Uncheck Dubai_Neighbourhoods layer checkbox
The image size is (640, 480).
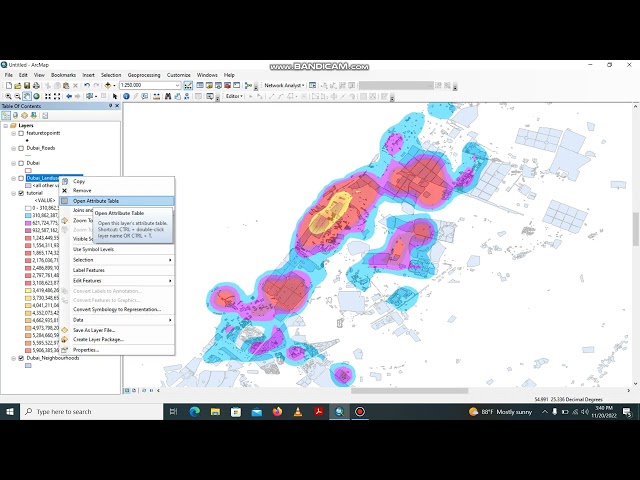[x=21, y=358]
